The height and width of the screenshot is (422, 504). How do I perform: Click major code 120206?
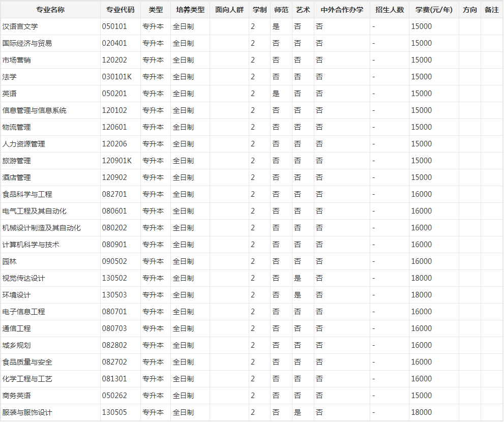[114, 144]
